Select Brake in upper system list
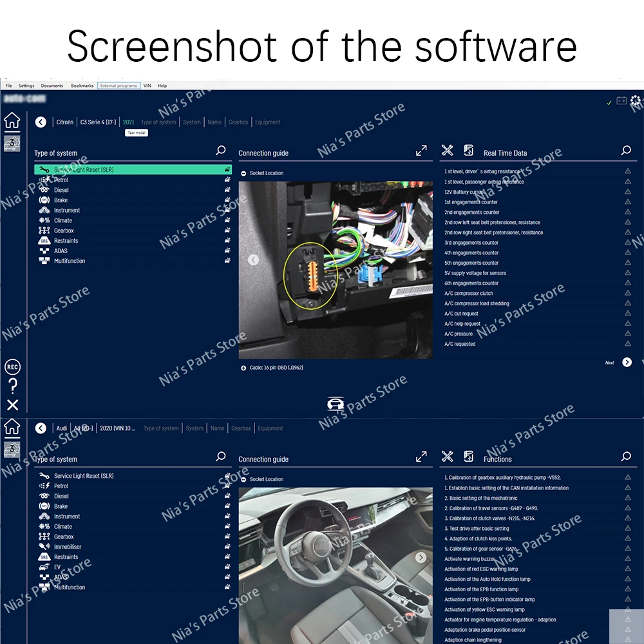 pos(133,200)
